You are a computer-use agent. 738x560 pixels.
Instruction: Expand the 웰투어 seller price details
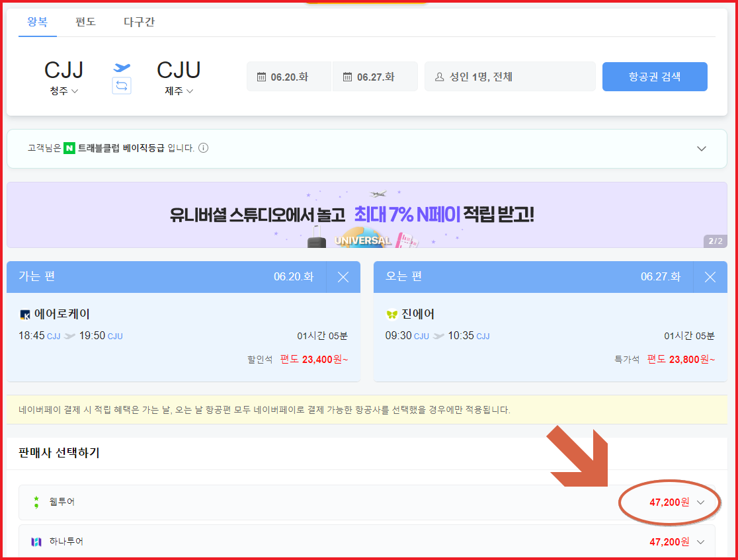tap(701, 502)
